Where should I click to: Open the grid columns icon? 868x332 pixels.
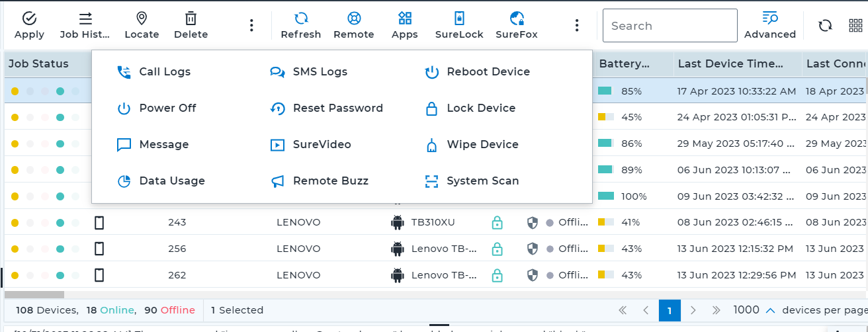point(855,25)
